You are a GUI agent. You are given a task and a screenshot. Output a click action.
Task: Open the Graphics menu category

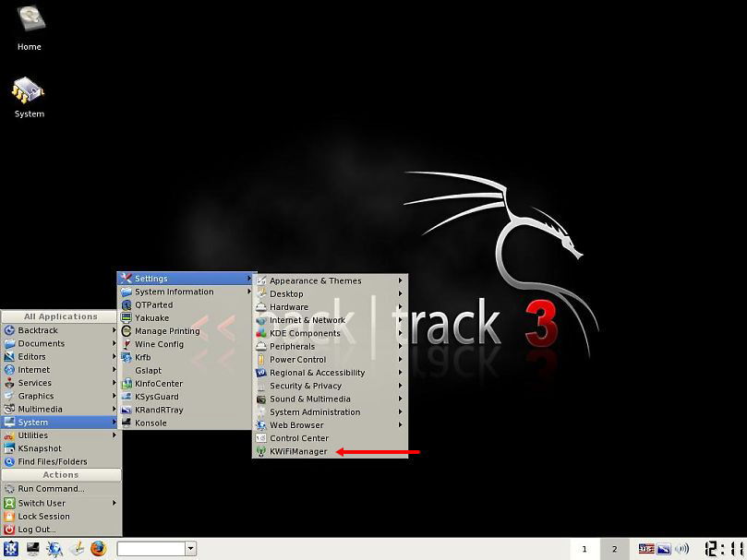(61, 396)
